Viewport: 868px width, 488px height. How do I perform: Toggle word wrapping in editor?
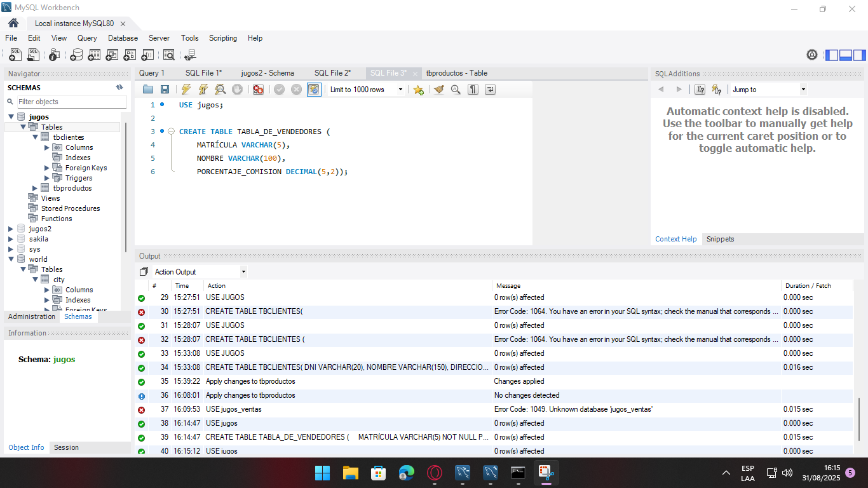(x=490, y=90)
